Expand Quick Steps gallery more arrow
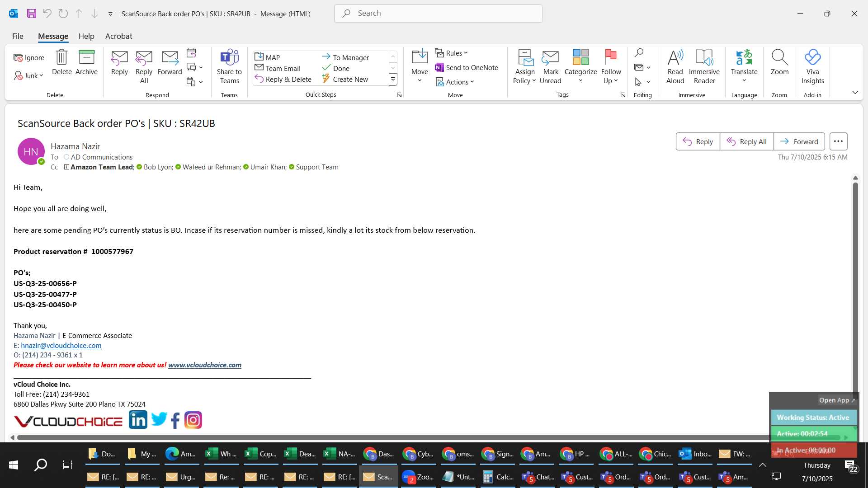Viewport: 868px width, 488px height. pos(393,80)
